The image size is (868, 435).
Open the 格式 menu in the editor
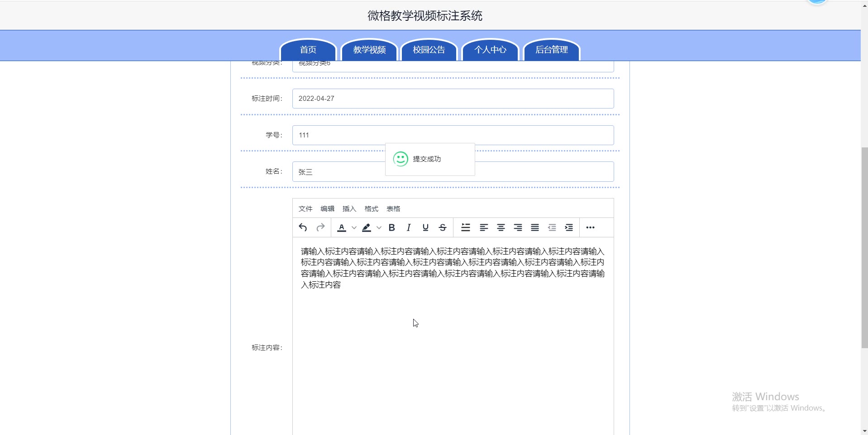371,208
